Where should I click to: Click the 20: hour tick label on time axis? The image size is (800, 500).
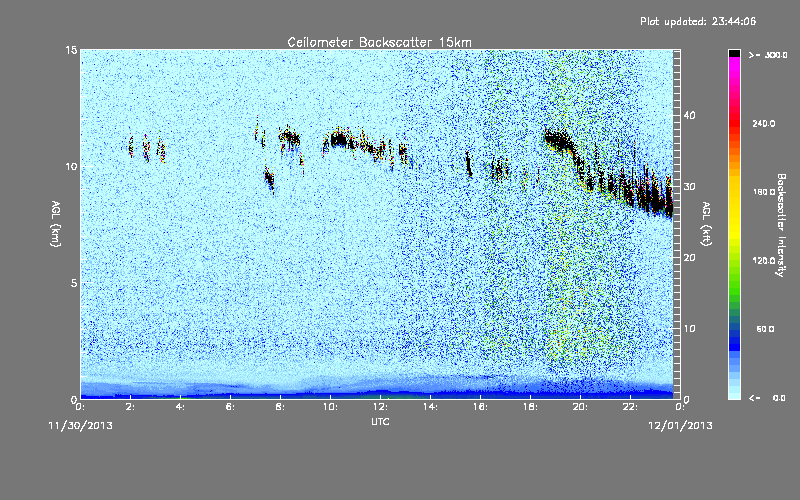pos(580,407)
